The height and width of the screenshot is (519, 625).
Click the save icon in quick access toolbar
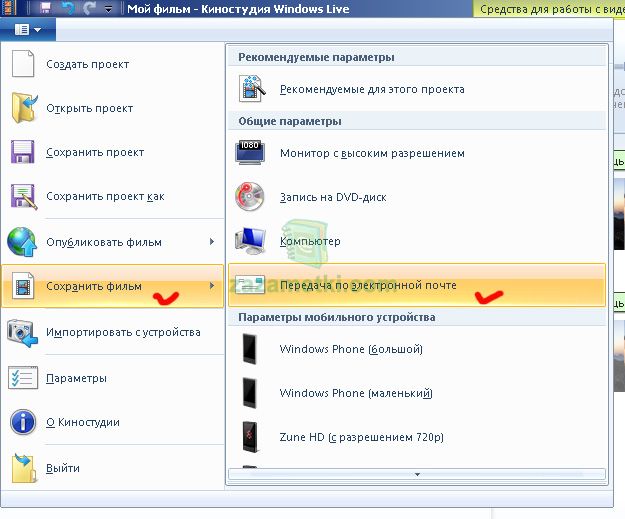pyautogui.click(x=46, y=8)
